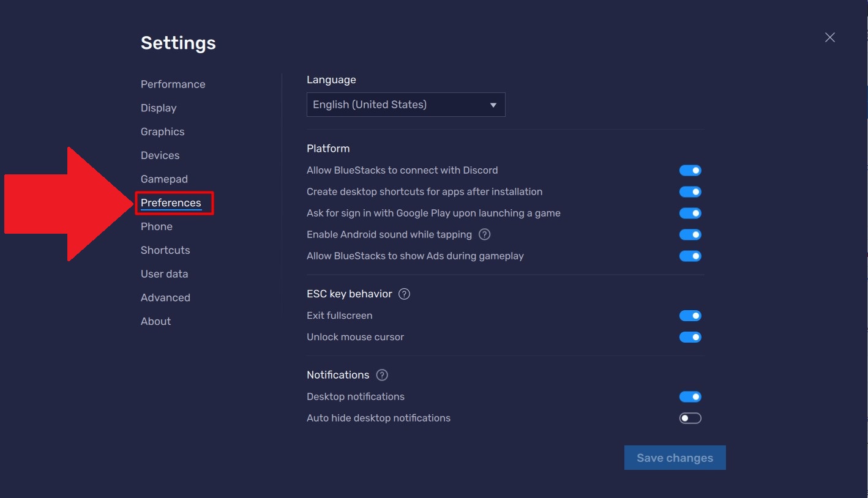Disable creating desktop shortcuts after installation
The width and height of the screenshot is (868, 498).
690,192
